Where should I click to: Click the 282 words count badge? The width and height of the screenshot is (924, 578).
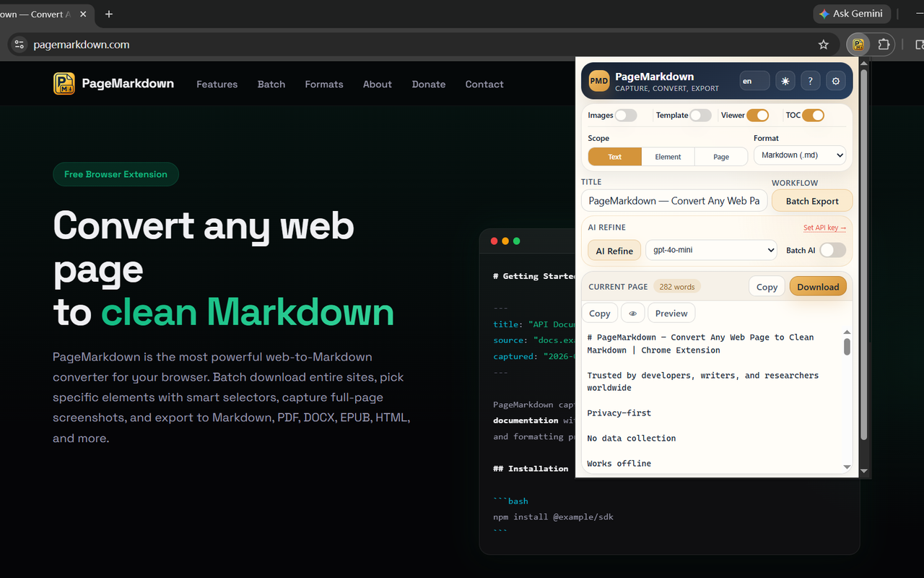coord(677,287)
